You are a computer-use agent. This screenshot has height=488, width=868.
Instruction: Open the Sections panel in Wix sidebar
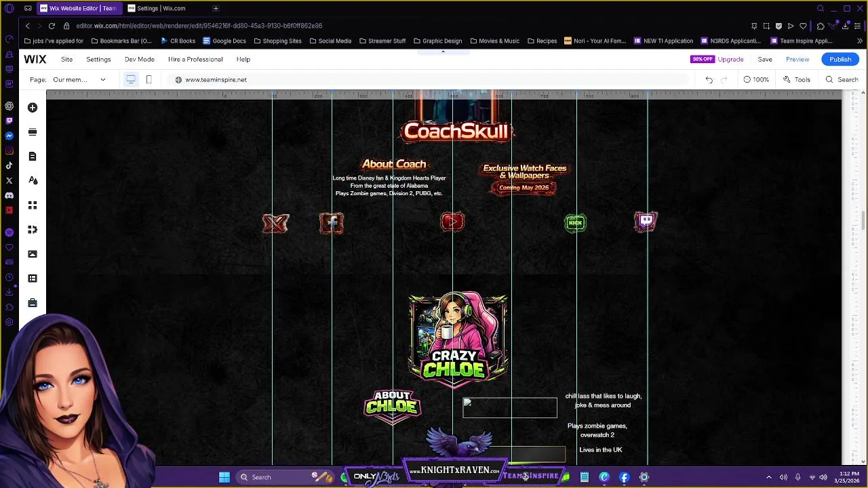33,132
